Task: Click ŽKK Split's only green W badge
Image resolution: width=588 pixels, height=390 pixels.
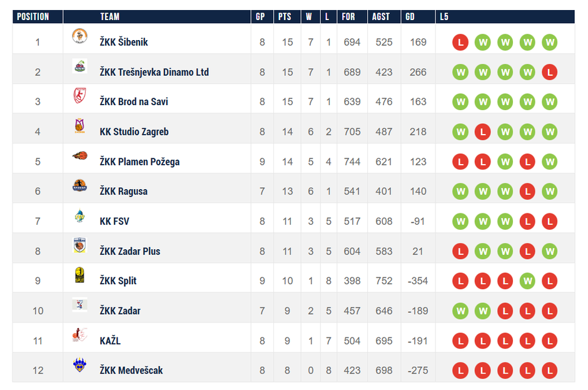Action: pyautogui.click(x=527, y=281)
